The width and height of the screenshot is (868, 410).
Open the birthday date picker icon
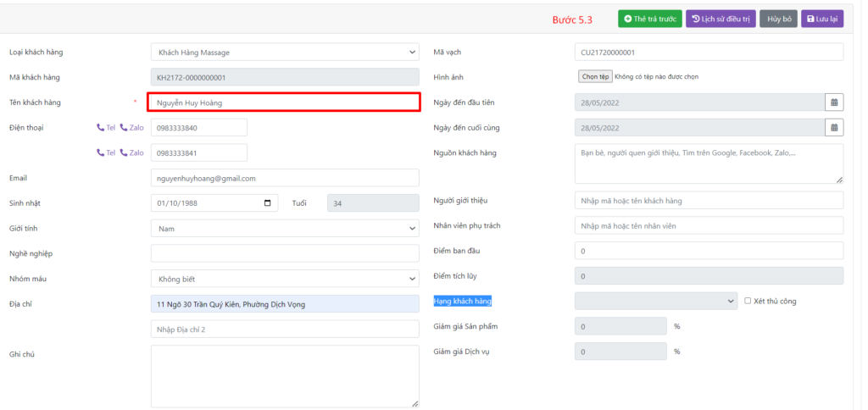[x=268, y=203]
